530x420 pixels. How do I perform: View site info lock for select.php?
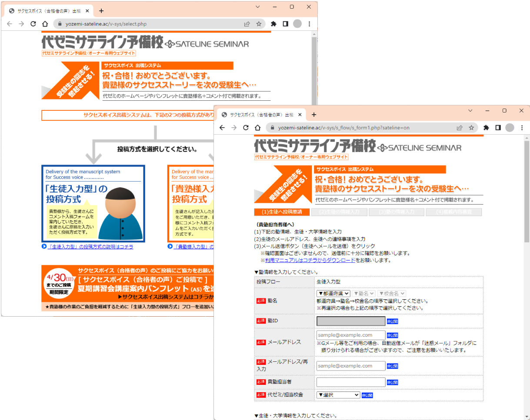[x=60, y=24]
